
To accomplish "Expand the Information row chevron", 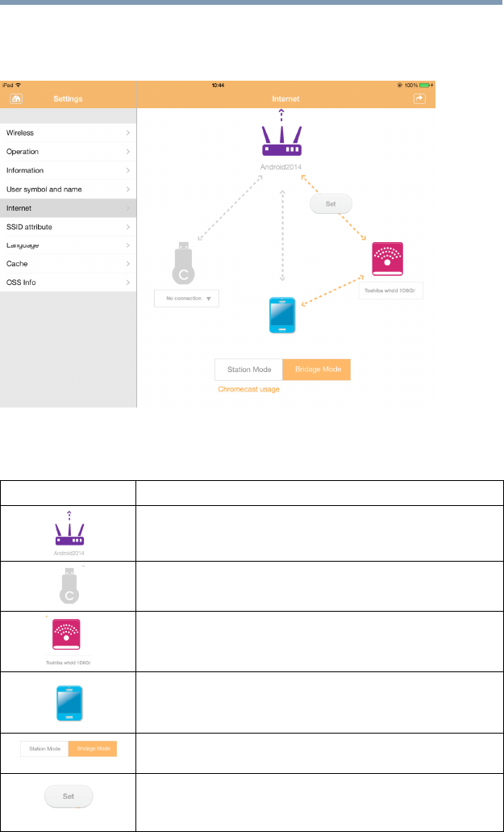I will pos(128,170).
